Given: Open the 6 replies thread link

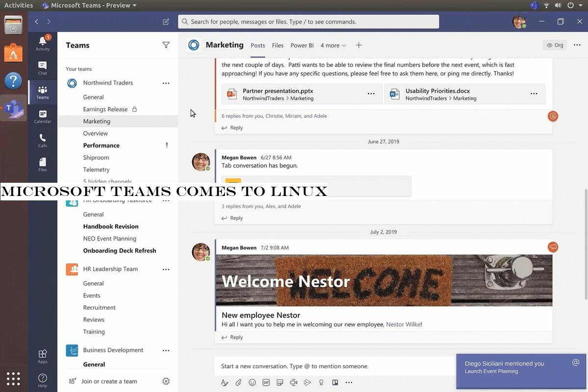Looking at the screenshot, I should pos(274,116).
